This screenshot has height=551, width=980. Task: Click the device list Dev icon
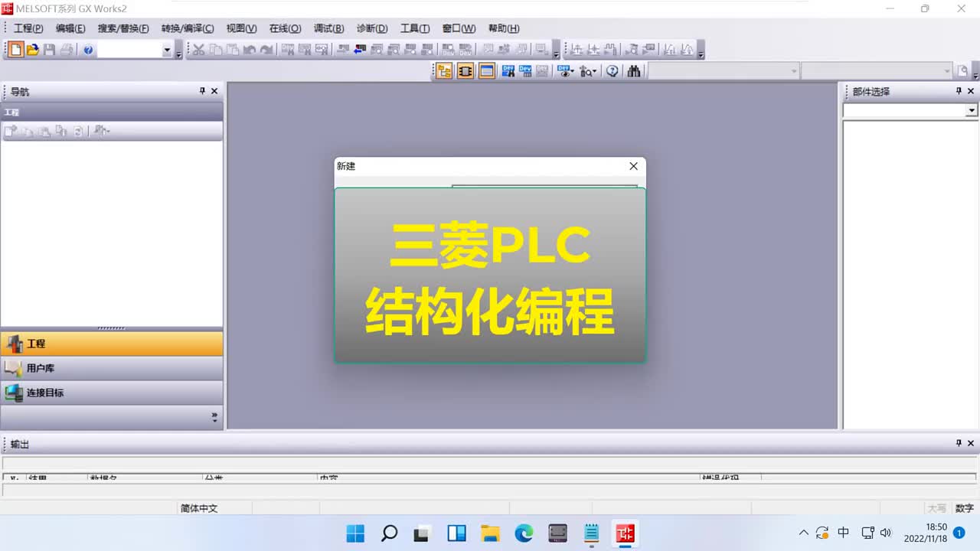pyautogui.click(x=525, y=71)
